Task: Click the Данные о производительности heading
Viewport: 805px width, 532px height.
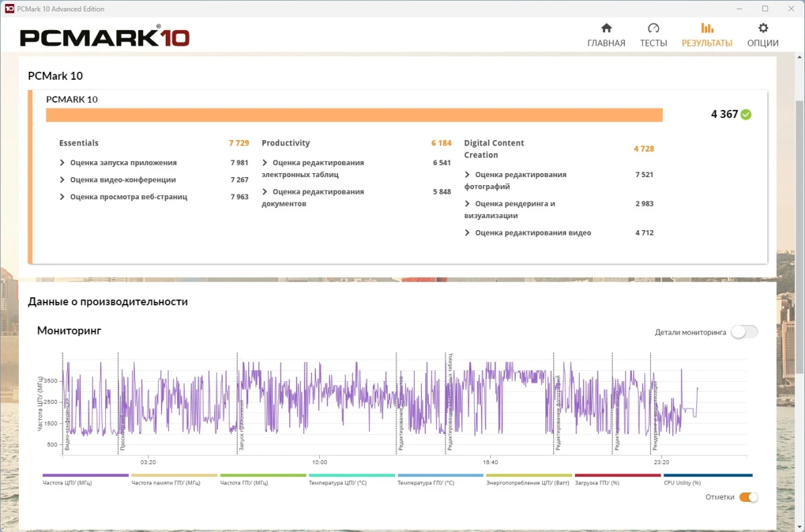Action: 108,302
